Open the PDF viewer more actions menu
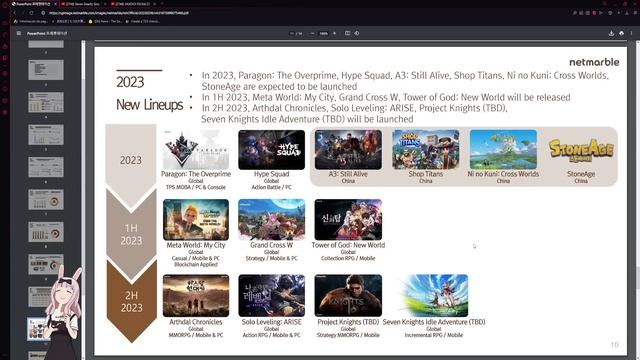640x360 pixels. 631,33
